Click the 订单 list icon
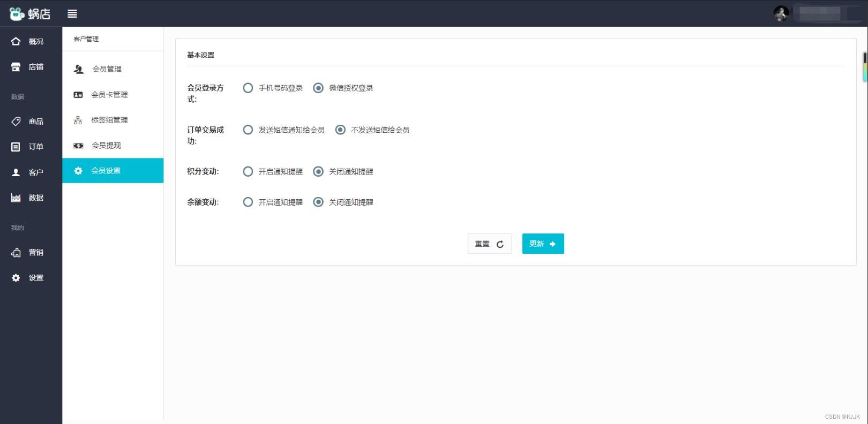The image size is (868, 424). (x=16, y=147)
